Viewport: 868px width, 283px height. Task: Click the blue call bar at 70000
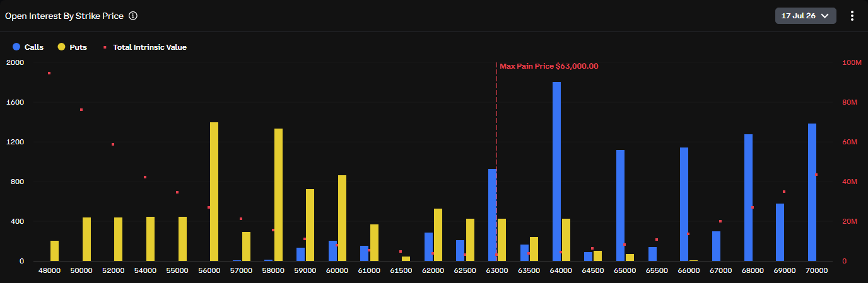812,192
